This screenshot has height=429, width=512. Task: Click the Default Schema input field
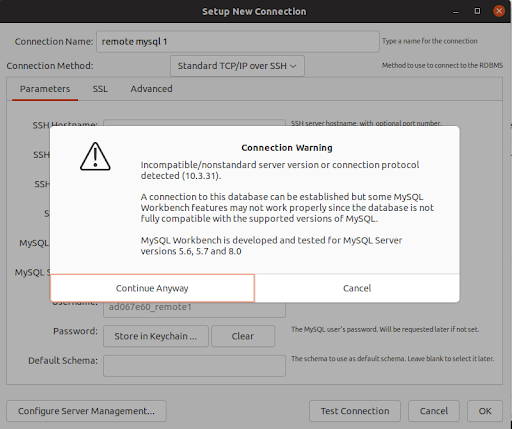pyautogui.click(x=194, y=366)
